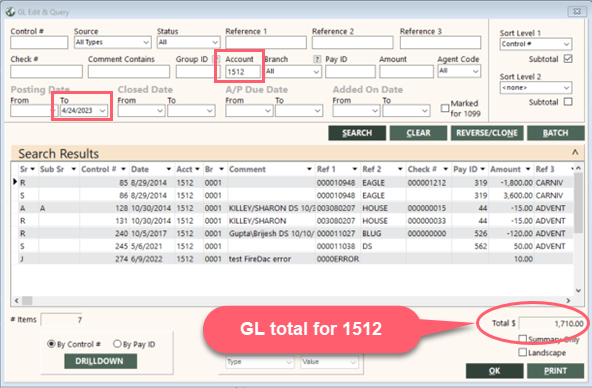Click the Group ID help question-mark icon
This screenshot has width=592, height=388.
coord(216,59)
